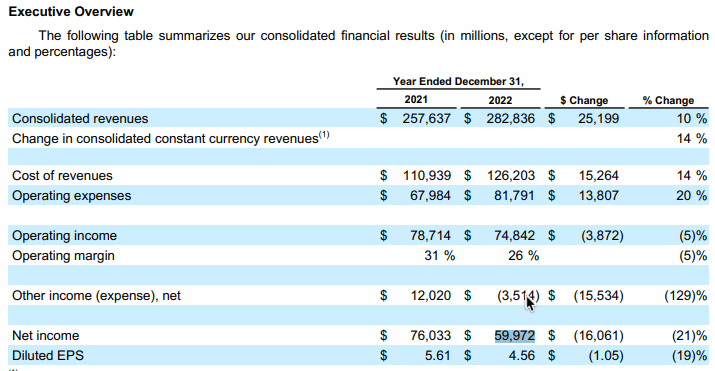
Task: Click the Cost of revenues label
Action: pyautogui.click(x=62, y=175)
